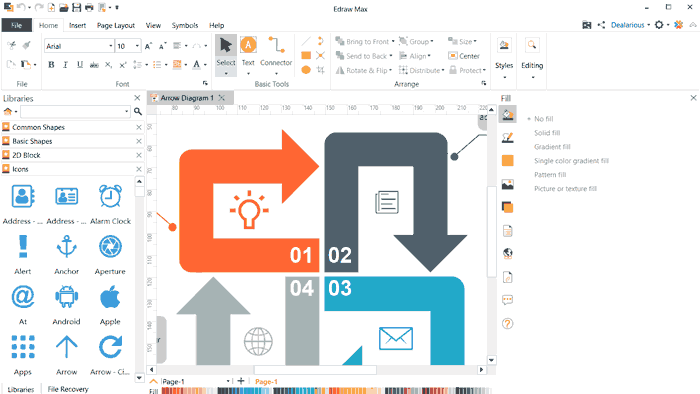Open the help question mark icon
Viewport: 700px width, 394px height.
[508, 323]
